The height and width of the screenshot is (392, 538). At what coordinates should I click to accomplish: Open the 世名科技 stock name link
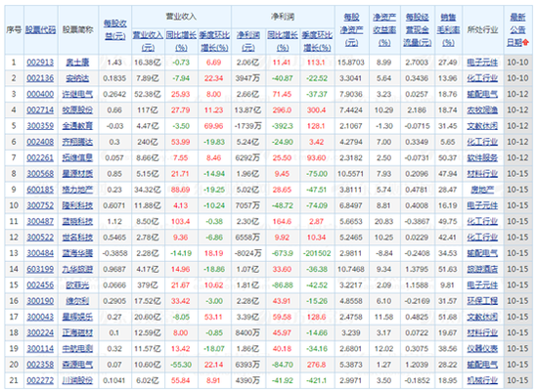pos(77,237)
